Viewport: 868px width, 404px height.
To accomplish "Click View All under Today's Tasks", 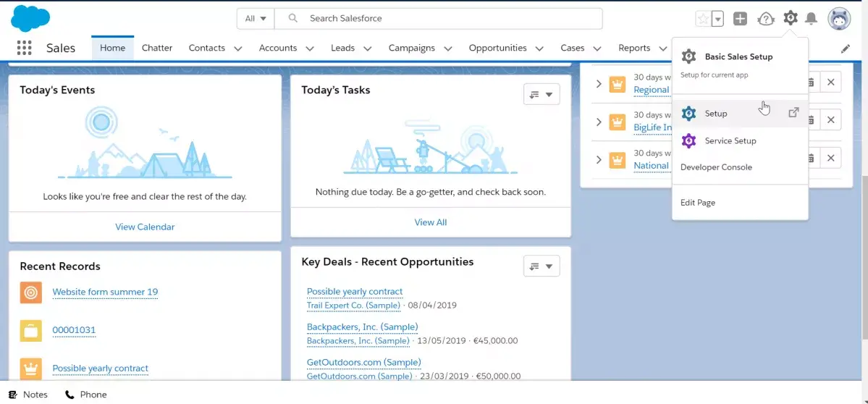I will click(x=431, y=222).
